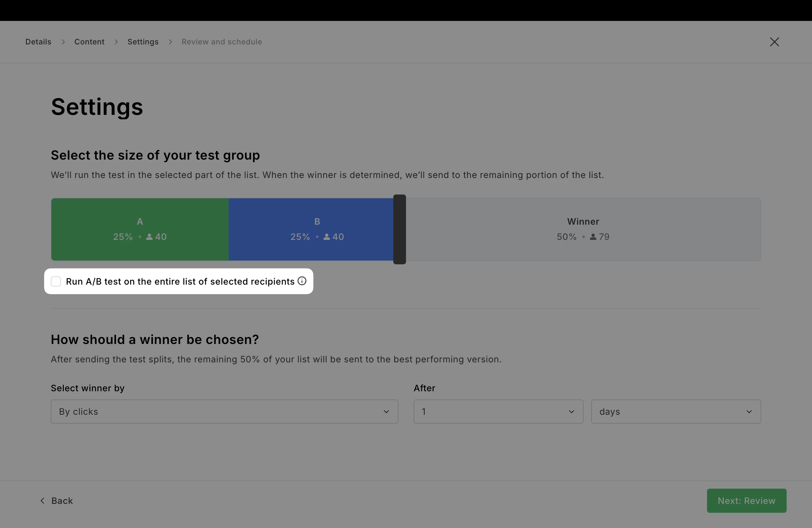
Task: Click the back arrow chevron icon
Action: click(42, 500)
